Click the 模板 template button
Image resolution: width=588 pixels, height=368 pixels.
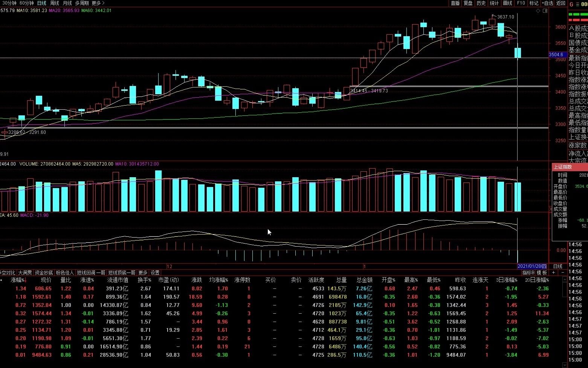[542, 273]
